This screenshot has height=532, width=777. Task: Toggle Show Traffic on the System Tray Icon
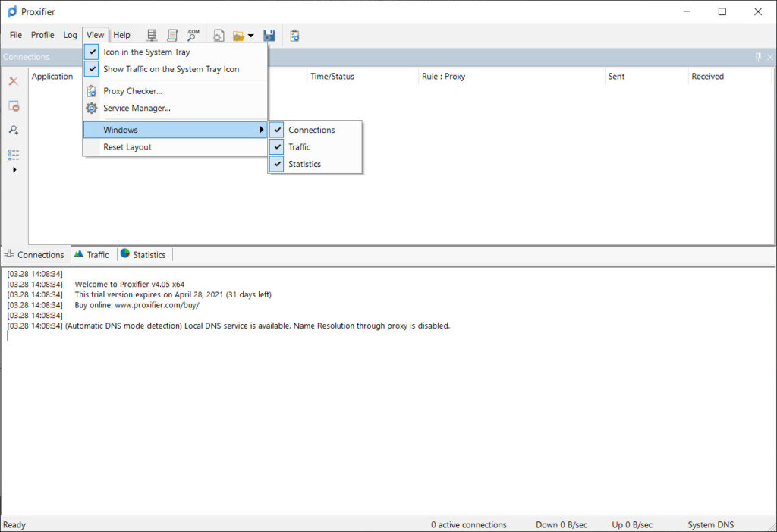[175, 69]
